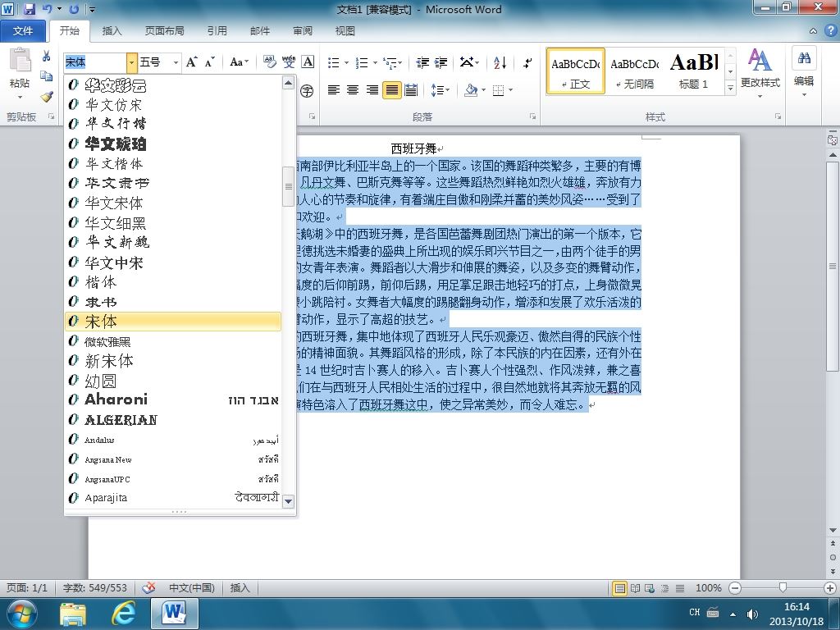Click the Phonetic Guide wén icon

point(289,62)
